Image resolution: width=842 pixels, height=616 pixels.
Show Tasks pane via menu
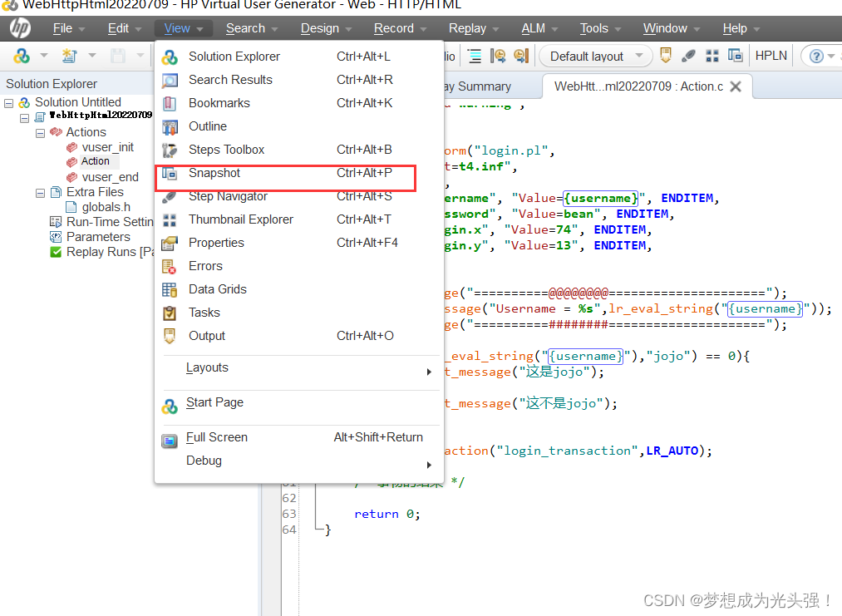(x=298, y=313)
